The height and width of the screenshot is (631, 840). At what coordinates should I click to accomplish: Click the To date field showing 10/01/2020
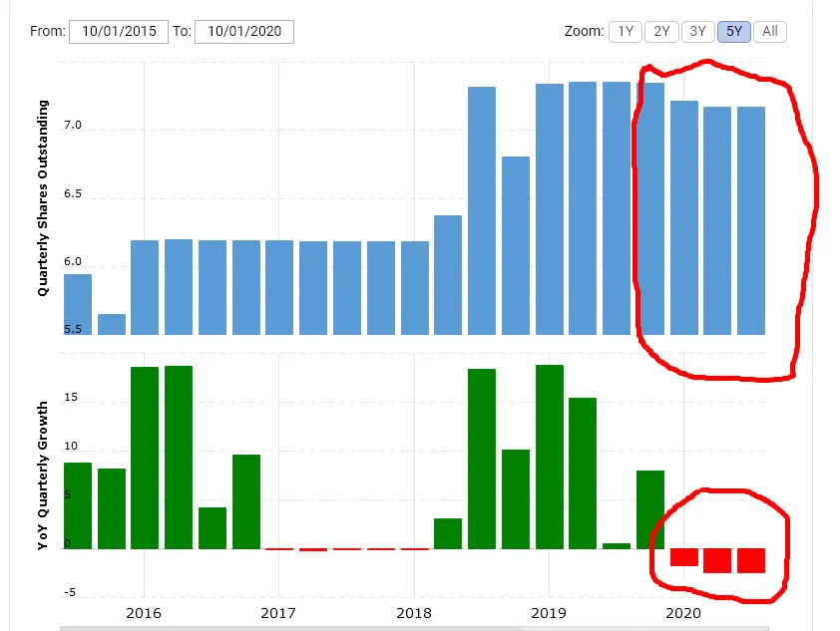click(244, 32)
